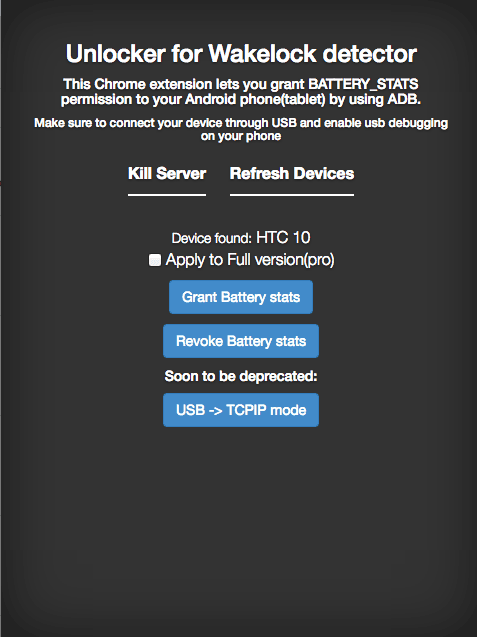Click the empty dark area below buttons

[241, 528]
